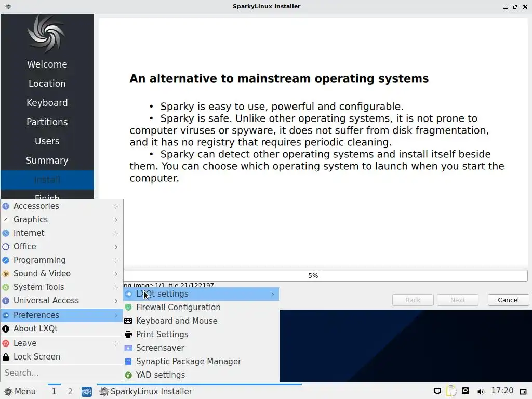This screenshot has width=532, height=399.
Task: Click the Summary step in sidebar
Action: click(x=47, y=161)
